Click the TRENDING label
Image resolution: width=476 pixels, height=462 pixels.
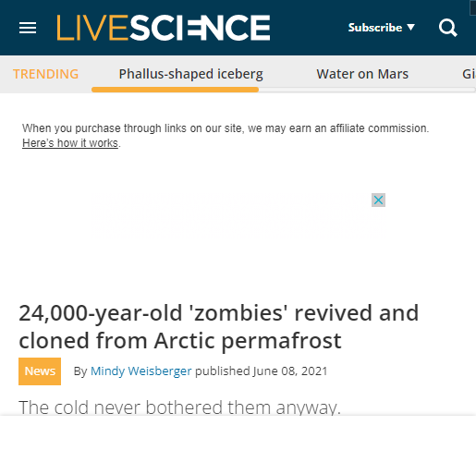tap(45, 74)
